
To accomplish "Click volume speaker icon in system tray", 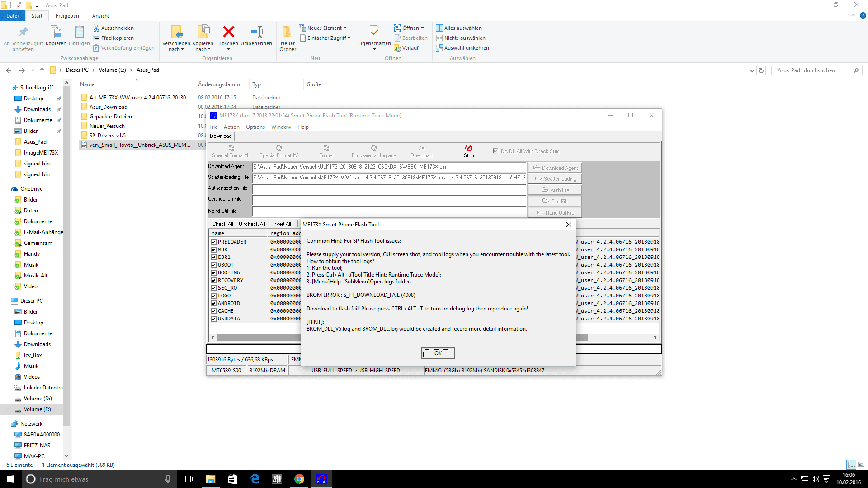I will 816,479.
